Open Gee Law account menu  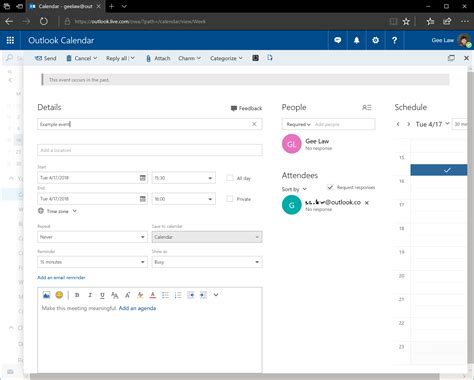451,40
